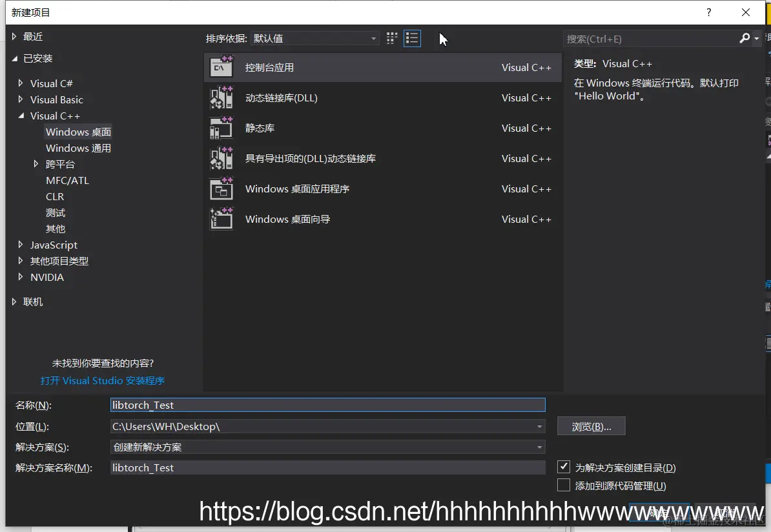Viewport: 771px width, 532px height.
Task: Click the 静态库 template name
Action: coord(260,128)
